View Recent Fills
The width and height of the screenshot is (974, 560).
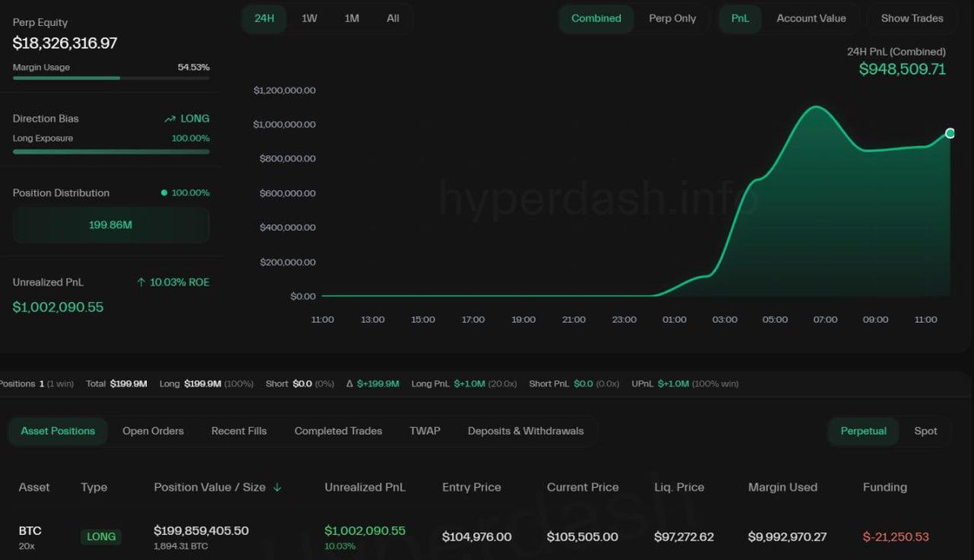[239, 431]
